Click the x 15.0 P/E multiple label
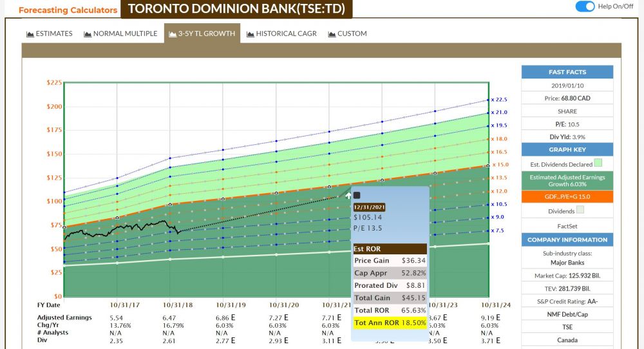The height and width of the screenshot is (349, 644). (500, 165)
